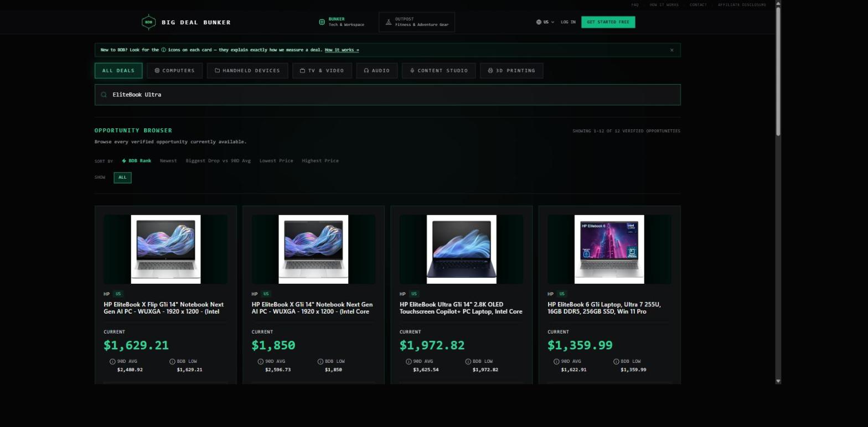
Task: Sort deals by Highest Price
Action: click(x=320, y=161)
